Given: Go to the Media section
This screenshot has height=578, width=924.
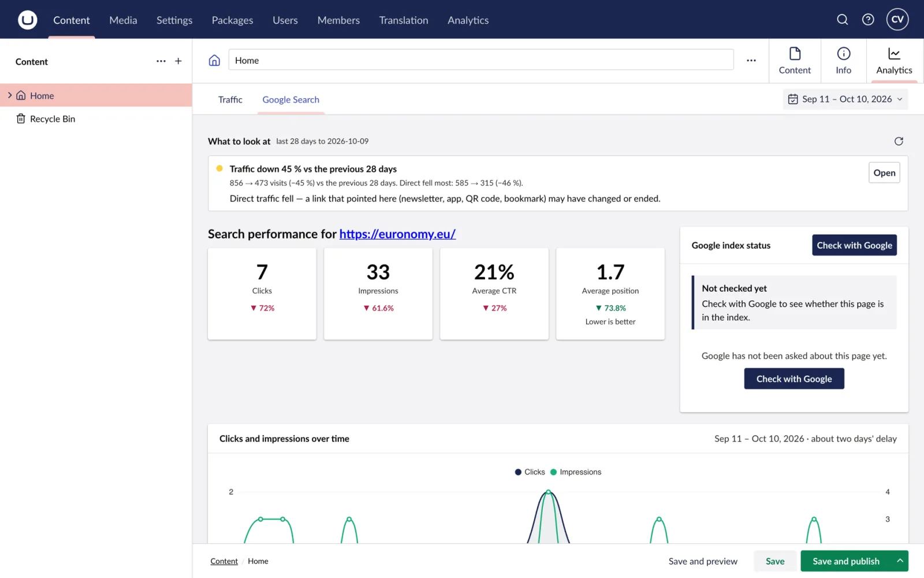Looking at the screenshot, I should point(123,20).
